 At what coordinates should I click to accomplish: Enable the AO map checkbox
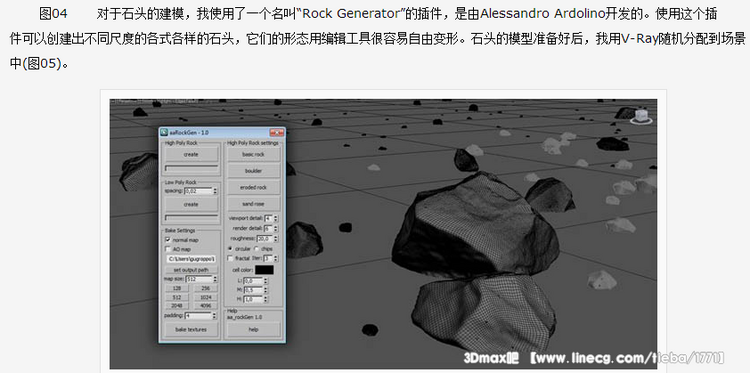click(168, 249)
